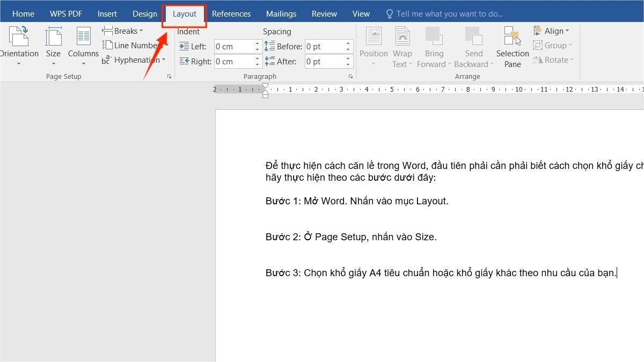This screenshot has width=644, height=362.
Task: Open the Mailings tab
Action: click(x=281, y=13)
